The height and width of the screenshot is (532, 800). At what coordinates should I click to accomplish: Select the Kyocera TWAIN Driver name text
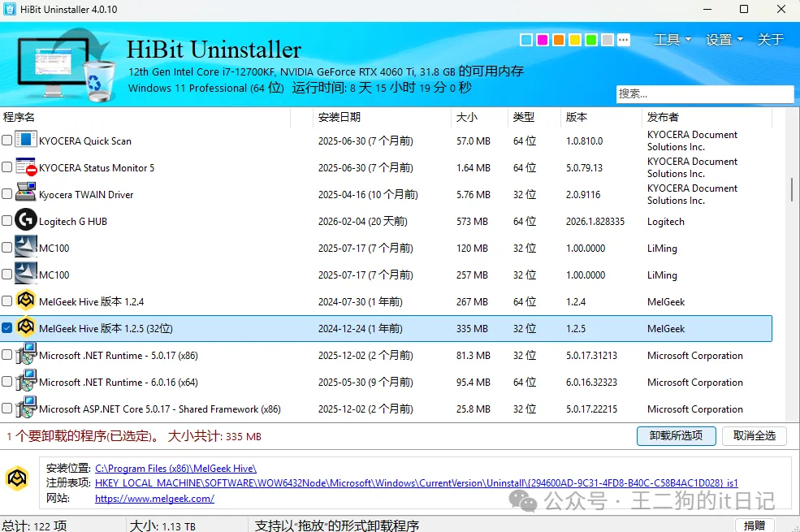tap(86, 195)
